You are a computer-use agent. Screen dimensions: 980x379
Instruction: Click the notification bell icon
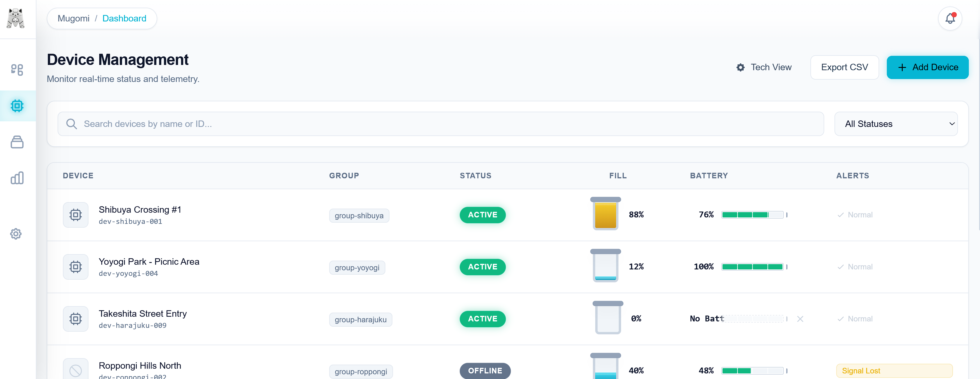[x=949, y=18]
